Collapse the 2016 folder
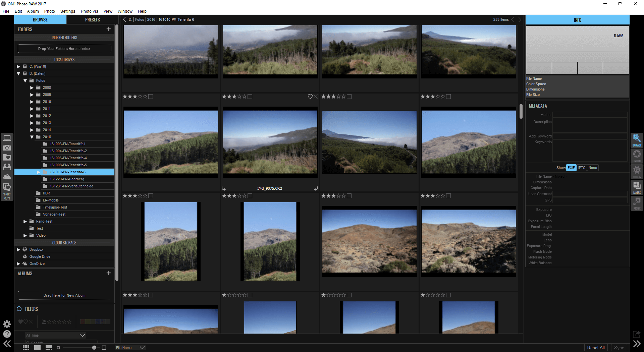This screenshot has width=644, height=352. click(x=32, y=137)
